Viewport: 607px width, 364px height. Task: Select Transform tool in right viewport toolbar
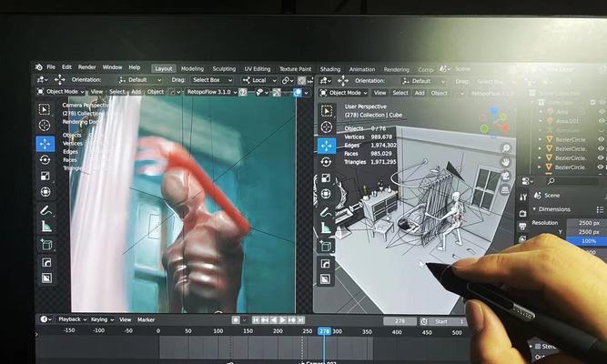[x=326, y=194]
